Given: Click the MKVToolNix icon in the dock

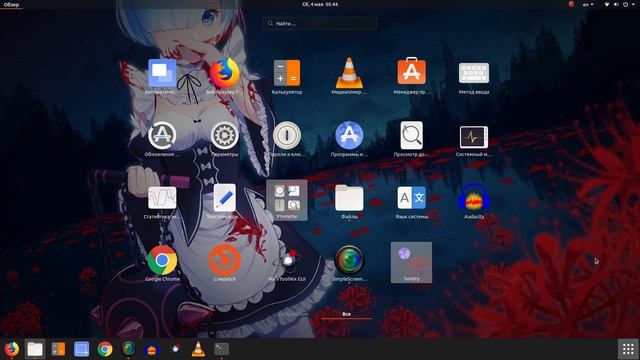Looking at the screenshot, I should point(175,349).
